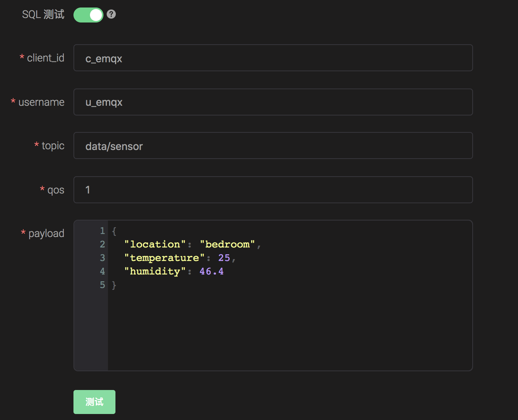Click the qos input field
The height and width of the screenshot is (420, 518).
(x=273, y=190)
